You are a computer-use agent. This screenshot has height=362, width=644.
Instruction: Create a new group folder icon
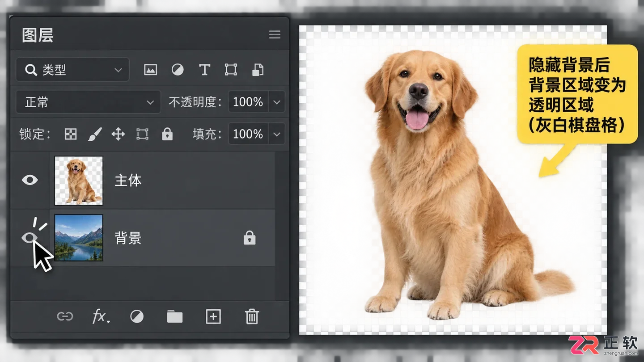tap(175, 317)
